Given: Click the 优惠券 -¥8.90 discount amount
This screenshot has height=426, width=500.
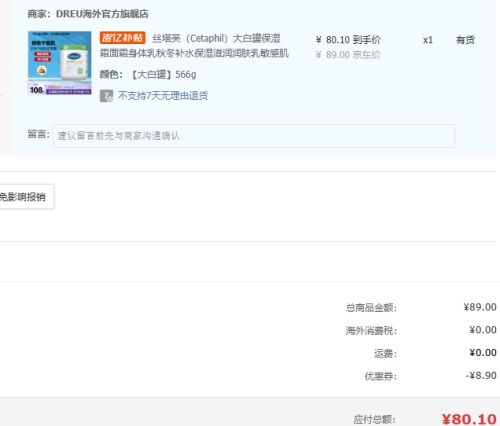Looking at the screenshot, I should (x=481, y=376).
